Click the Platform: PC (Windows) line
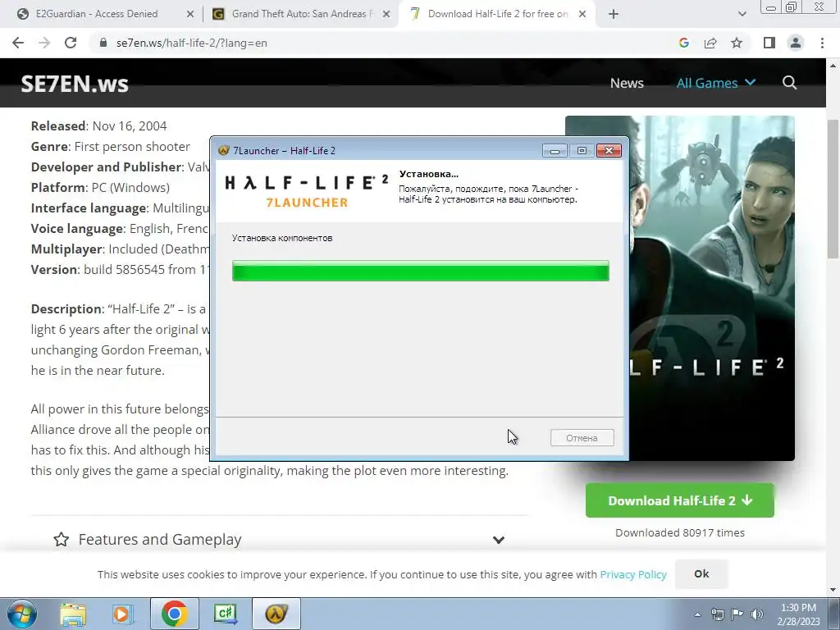The width and height of the screenshot is (840, 630). (100, 188)
